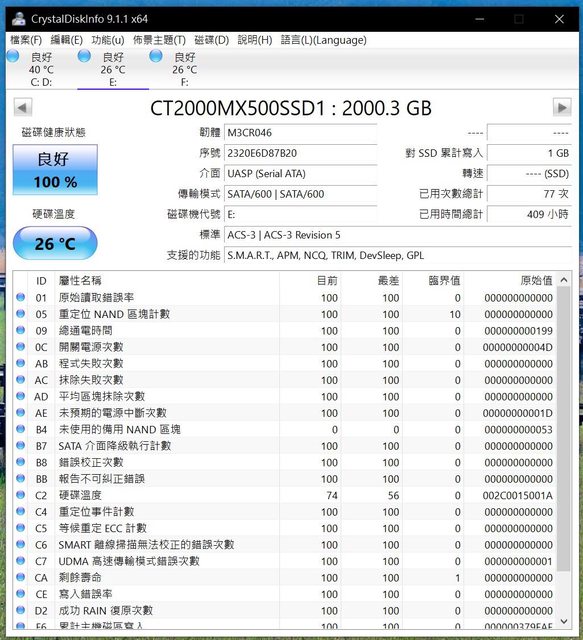The width and height of the screenshot is (583, 640).
Task: Click the status circle of attribute AD
Action: [x=20, y=396]
